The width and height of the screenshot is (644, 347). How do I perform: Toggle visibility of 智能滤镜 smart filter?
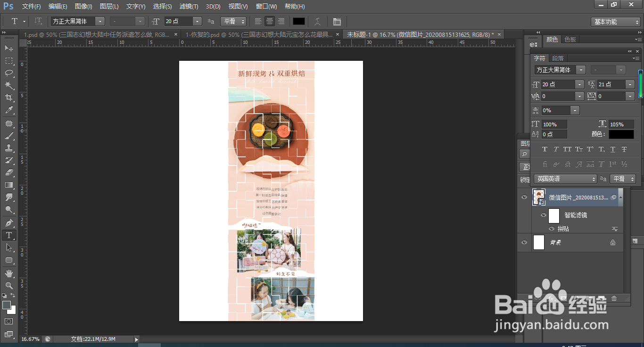(544, 215)
